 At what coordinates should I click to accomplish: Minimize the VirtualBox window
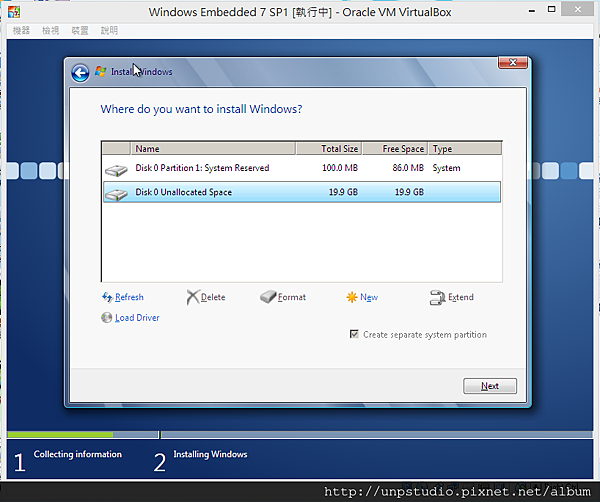click(x=532, y=10)
